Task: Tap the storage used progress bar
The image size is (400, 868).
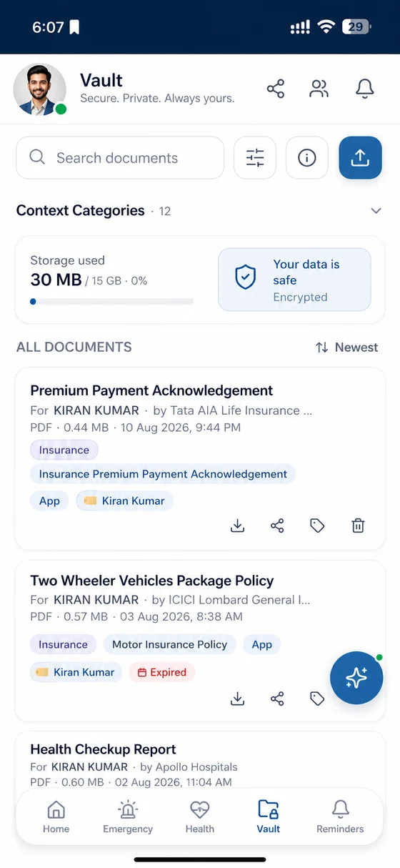Action: (111, 302)
